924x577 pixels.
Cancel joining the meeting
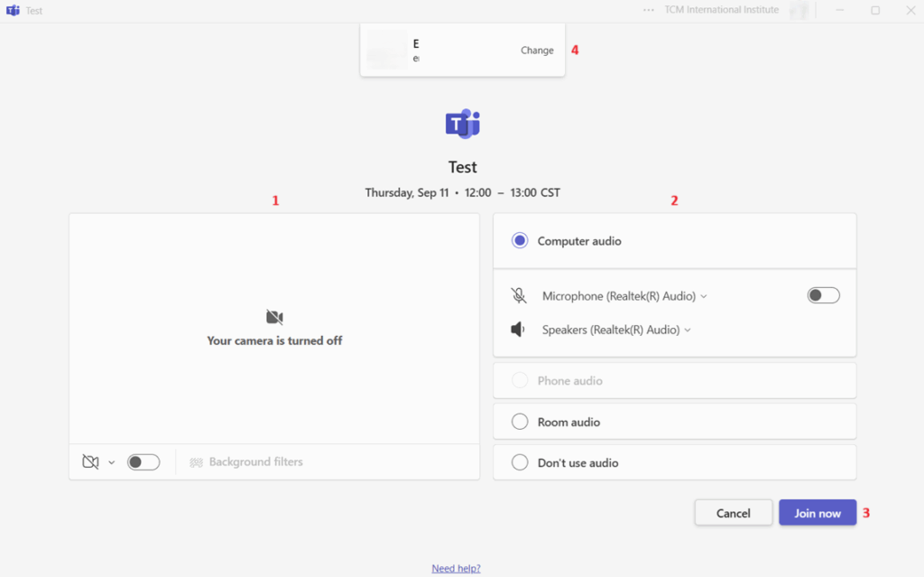click(733, 513)
